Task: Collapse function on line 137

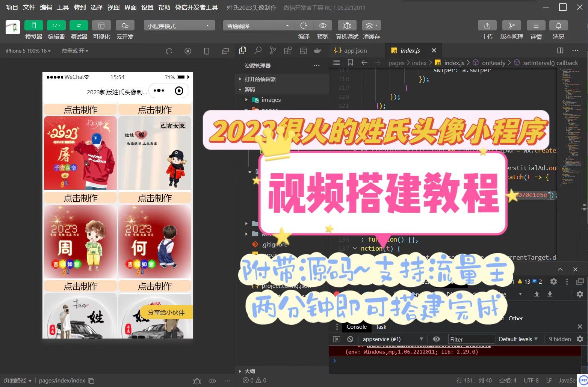Action: tap(355, 248)
